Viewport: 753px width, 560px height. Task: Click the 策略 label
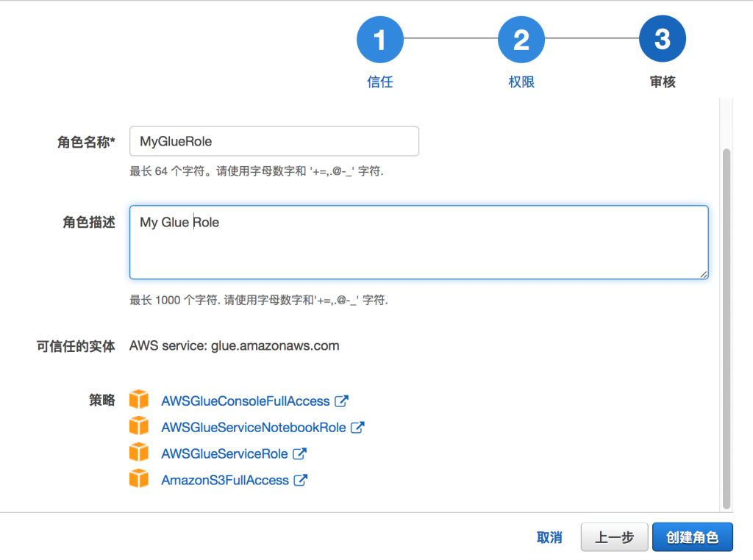101,401
